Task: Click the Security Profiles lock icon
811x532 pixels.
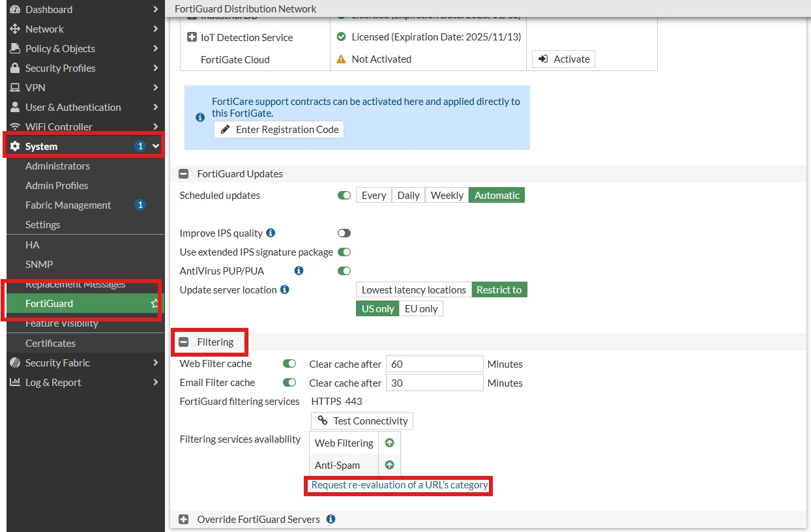Action: (15, 68)
